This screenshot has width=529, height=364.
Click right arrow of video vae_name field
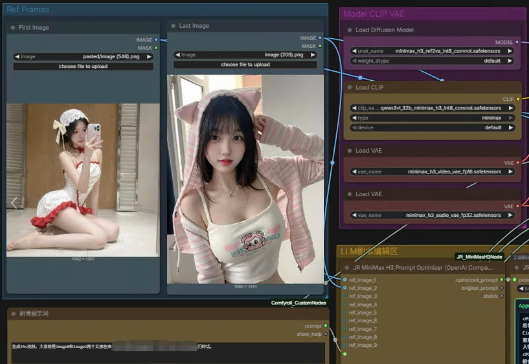[511, 172]
